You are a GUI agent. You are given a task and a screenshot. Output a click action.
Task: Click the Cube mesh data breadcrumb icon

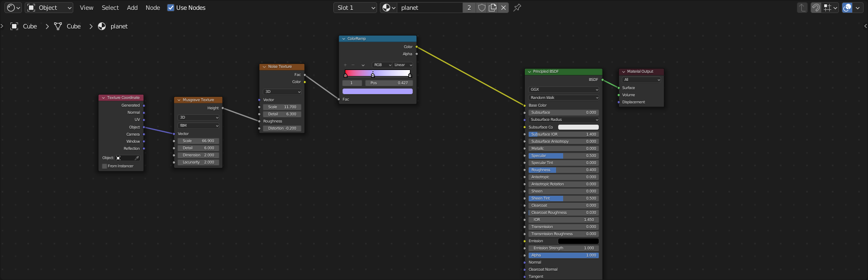point(58,26)
